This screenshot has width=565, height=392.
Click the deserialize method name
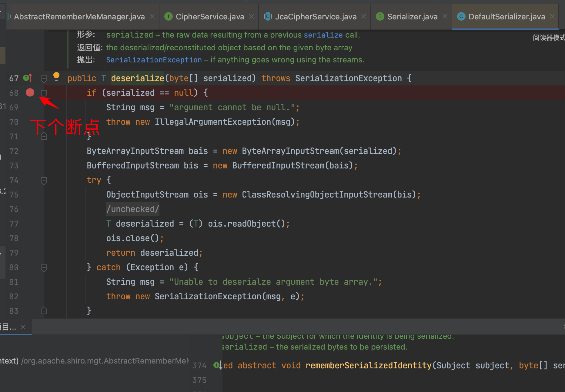click(x=138, y=78)
